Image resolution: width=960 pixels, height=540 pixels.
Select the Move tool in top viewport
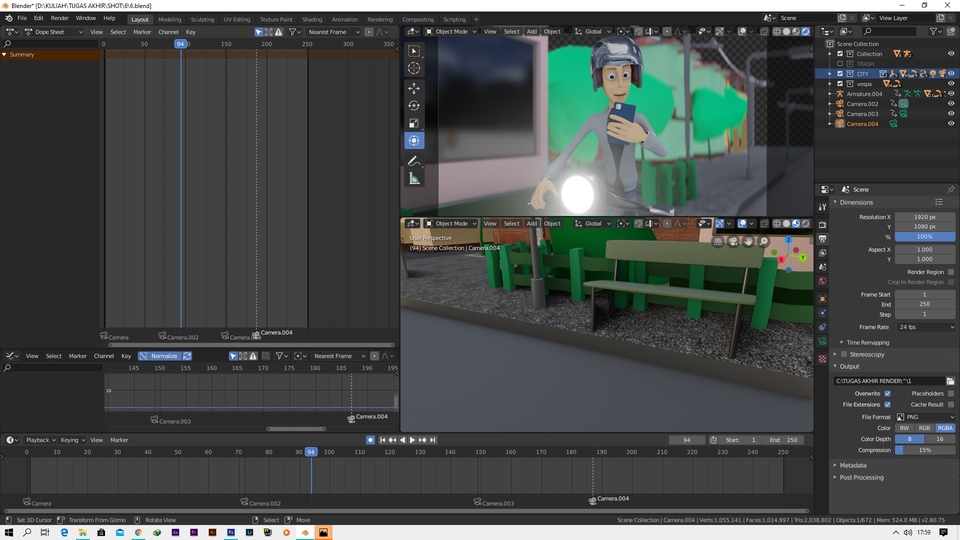414,88
